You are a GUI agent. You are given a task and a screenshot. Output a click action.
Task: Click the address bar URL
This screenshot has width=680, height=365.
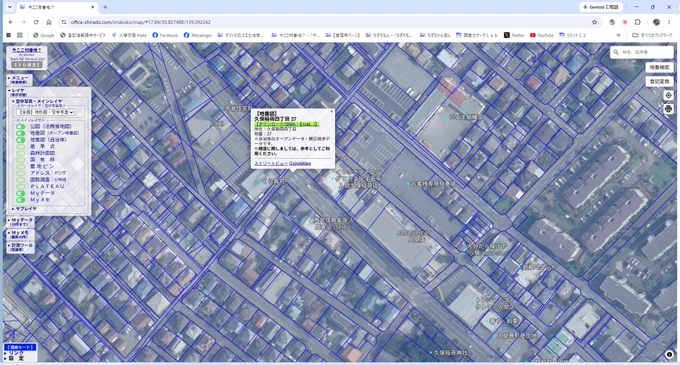click(x=141, y=22)
